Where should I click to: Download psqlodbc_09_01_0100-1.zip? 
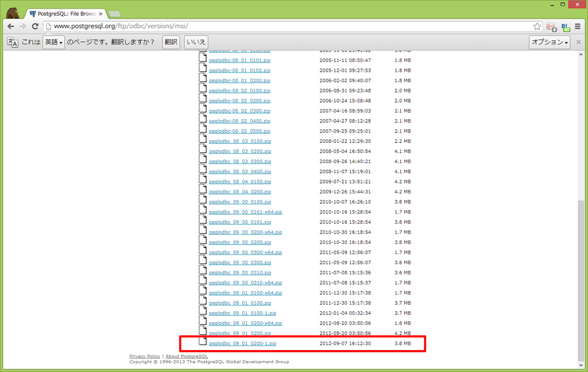[243, 313]
